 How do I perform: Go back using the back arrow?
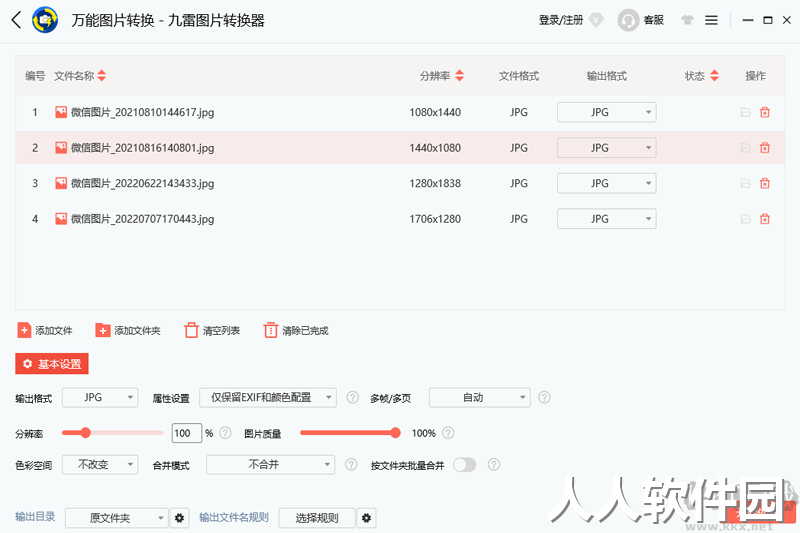tap(16, 20)
